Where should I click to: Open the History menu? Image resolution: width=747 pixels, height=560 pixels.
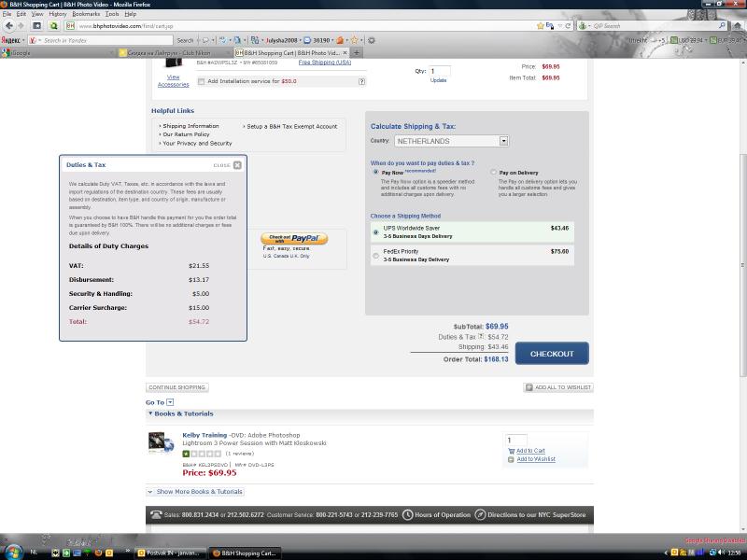[x=58, y=14]
